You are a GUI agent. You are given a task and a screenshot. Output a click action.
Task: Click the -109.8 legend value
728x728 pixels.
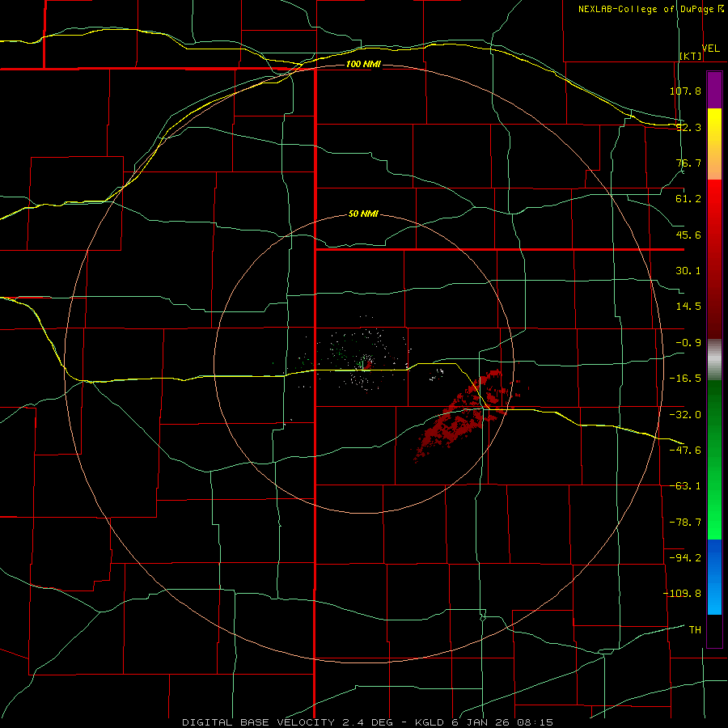click(682, 594)
